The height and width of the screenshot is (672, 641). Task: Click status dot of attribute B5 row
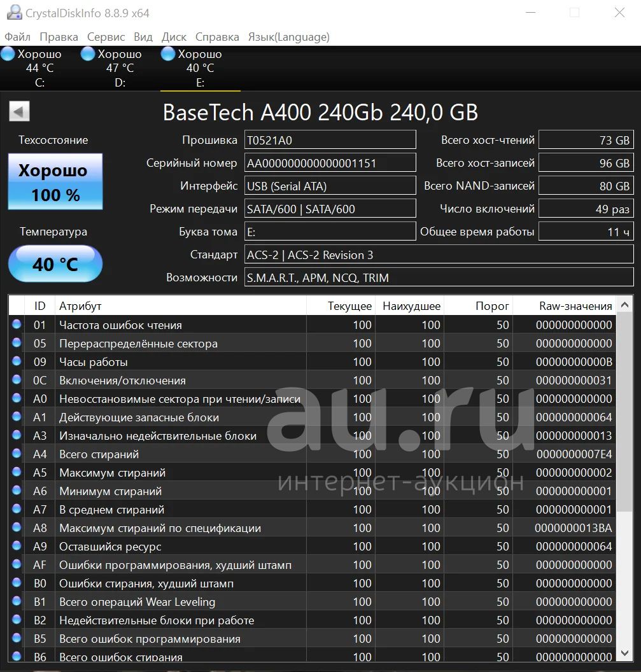[17, 637]
